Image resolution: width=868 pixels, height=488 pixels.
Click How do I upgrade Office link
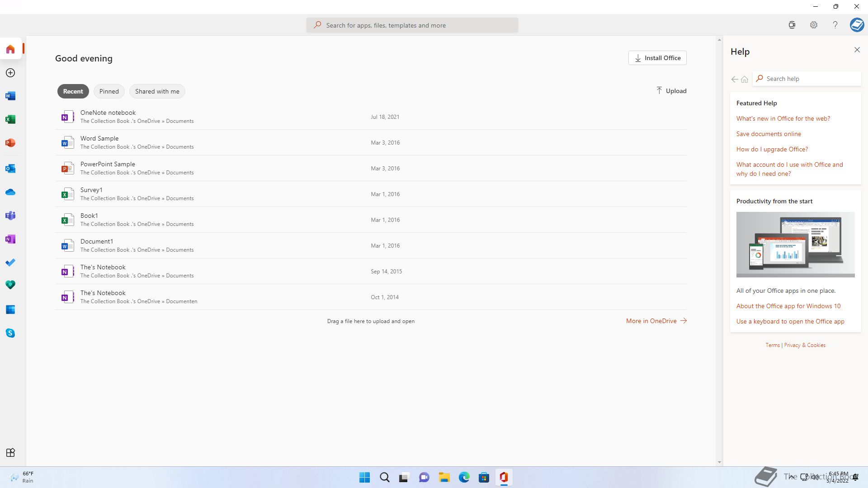772,149
